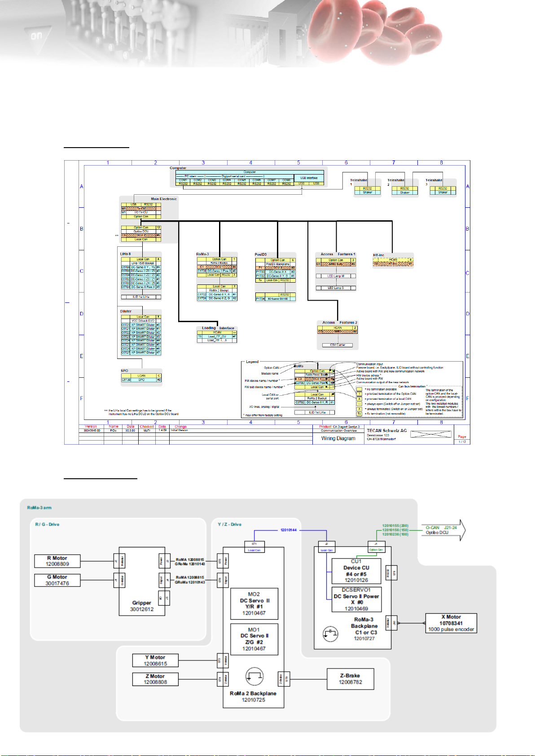Viewport: 535px width, 756px height.
Task: Click the Y / Z - Drive heading
Action: point(229,524)
